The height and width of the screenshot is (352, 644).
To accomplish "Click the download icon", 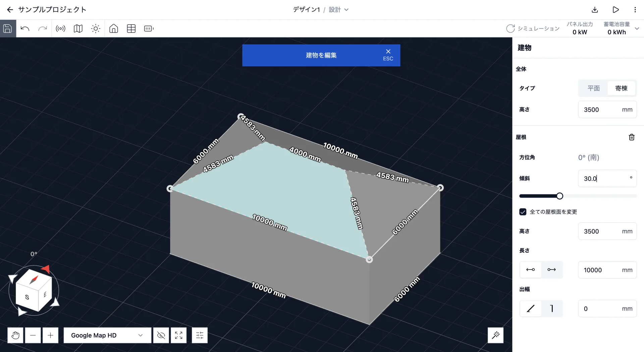I will pyautogui.click(x=595, y=10).
